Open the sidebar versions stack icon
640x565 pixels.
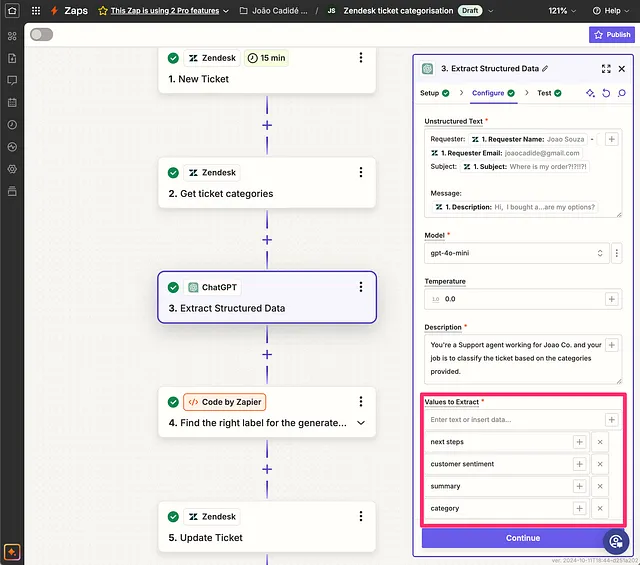pyautogui.click(x=12, y=191)
